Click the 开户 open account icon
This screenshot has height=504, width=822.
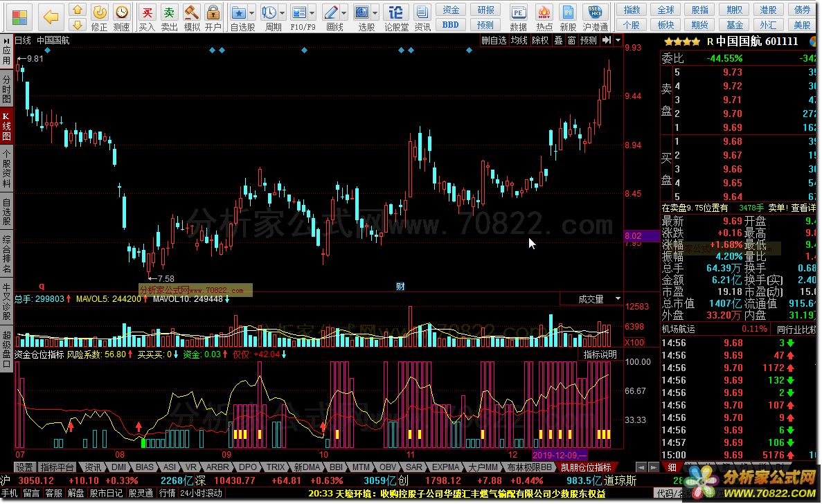point(213,18)
